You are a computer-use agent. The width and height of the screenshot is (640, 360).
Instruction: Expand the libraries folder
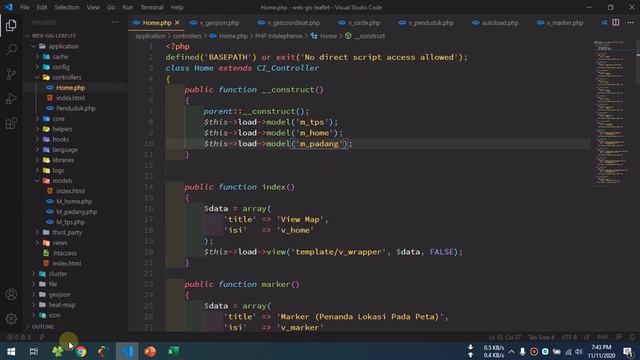pos(63,160)
